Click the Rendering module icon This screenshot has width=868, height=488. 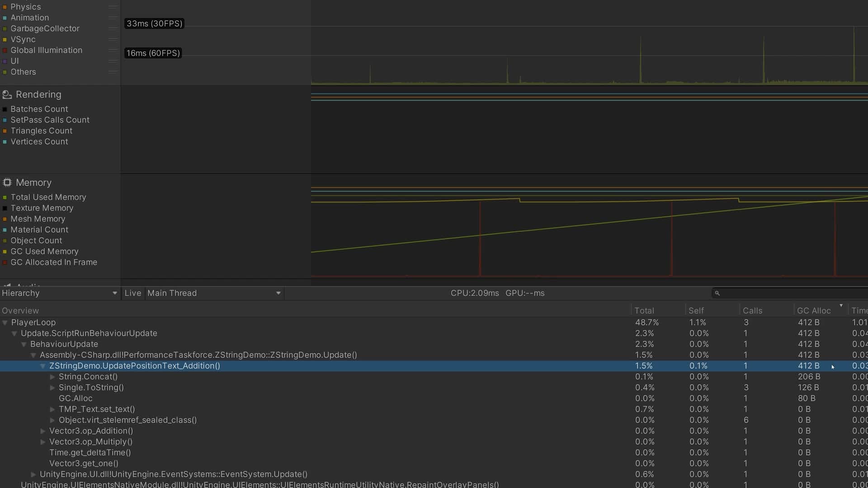click(6, 94)
